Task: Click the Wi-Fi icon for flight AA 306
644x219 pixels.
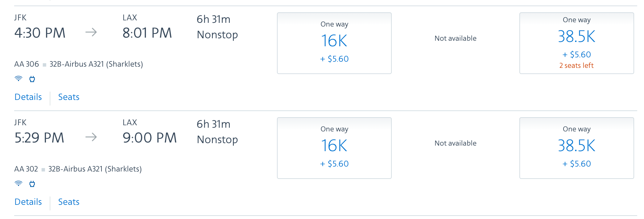Action: click(x=19, y=79)
